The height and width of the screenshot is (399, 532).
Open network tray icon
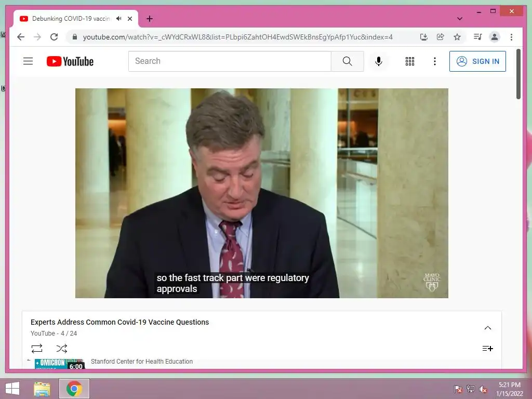point(471,389)
